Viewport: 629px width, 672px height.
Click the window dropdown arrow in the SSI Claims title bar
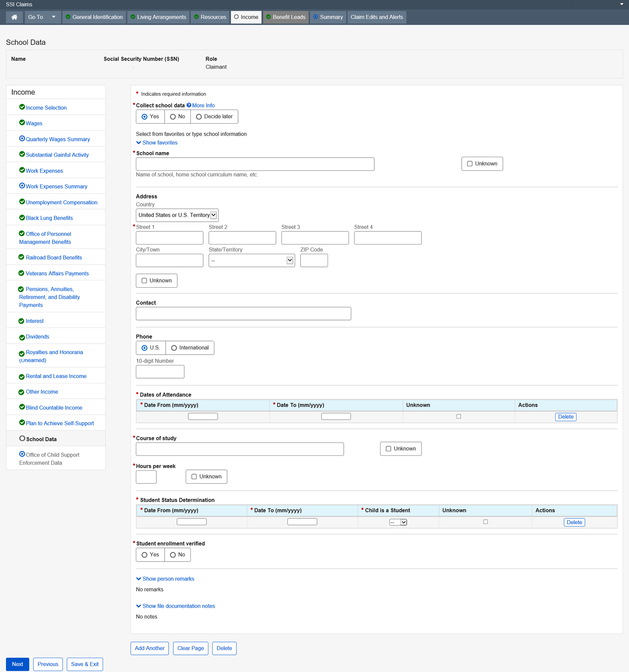click(x=622, y=4)
